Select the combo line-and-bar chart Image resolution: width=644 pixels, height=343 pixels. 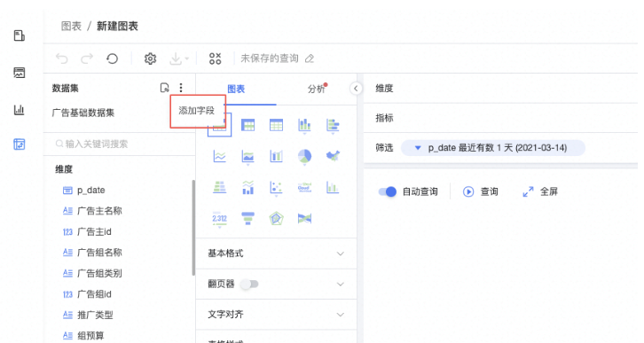[247, 188]
